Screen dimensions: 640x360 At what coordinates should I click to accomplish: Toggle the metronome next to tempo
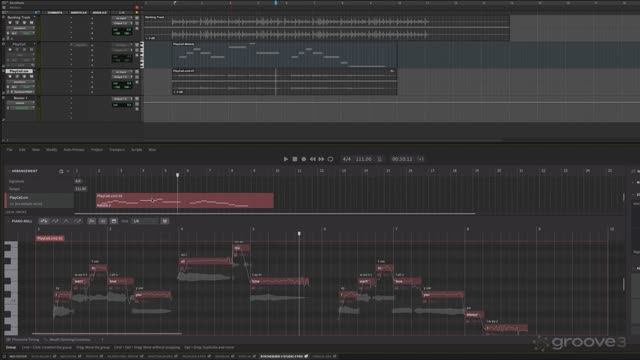(380, 159)
